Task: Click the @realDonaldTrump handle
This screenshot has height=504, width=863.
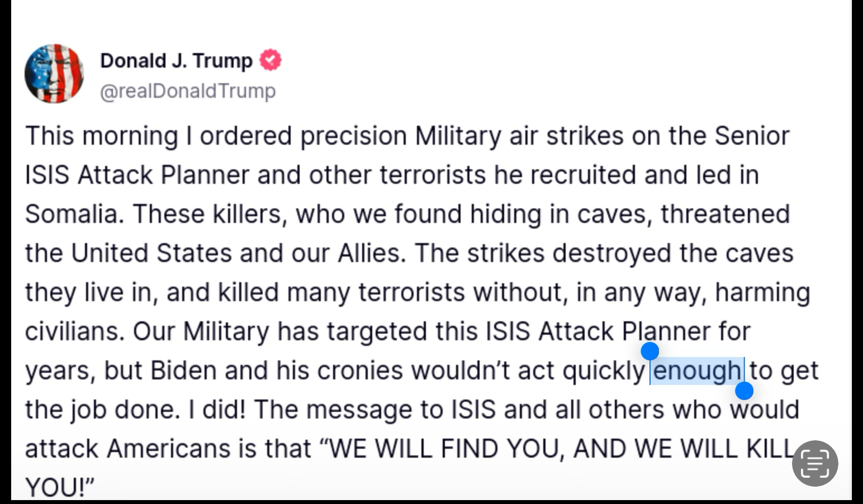Action: pos(188,91)
